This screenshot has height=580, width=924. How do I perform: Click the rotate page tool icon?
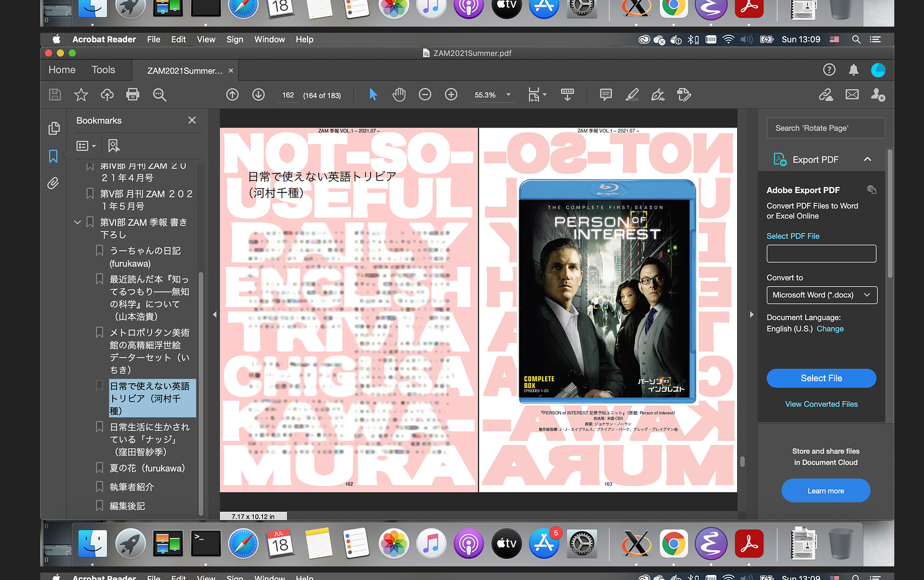click(684, 95)
